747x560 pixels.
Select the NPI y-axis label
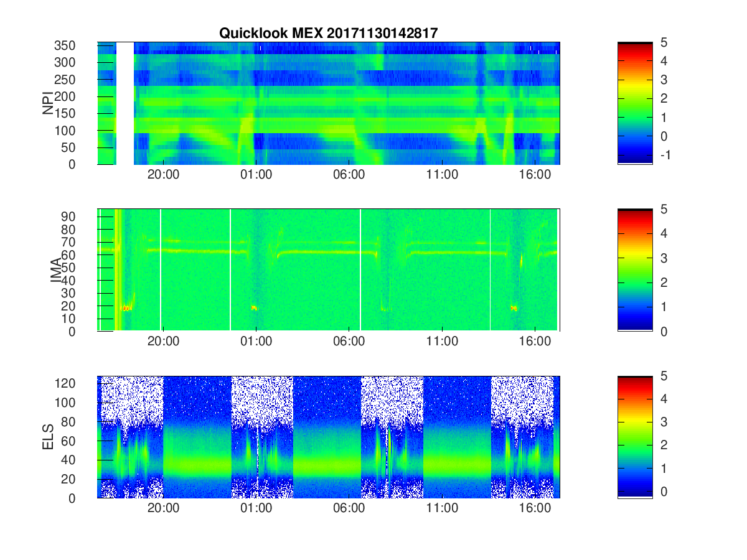click(48, 103)
